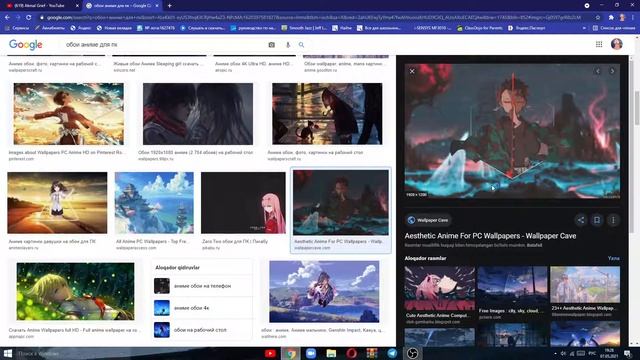Open selected Aesthetic Anime For PC thumbnail
The width and height of the screenshot is (640, 360).
tap(341, 202)
